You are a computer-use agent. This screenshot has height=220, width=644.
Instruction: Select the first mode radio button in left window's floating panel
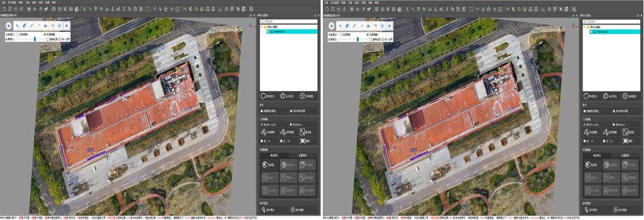point(18,35)
